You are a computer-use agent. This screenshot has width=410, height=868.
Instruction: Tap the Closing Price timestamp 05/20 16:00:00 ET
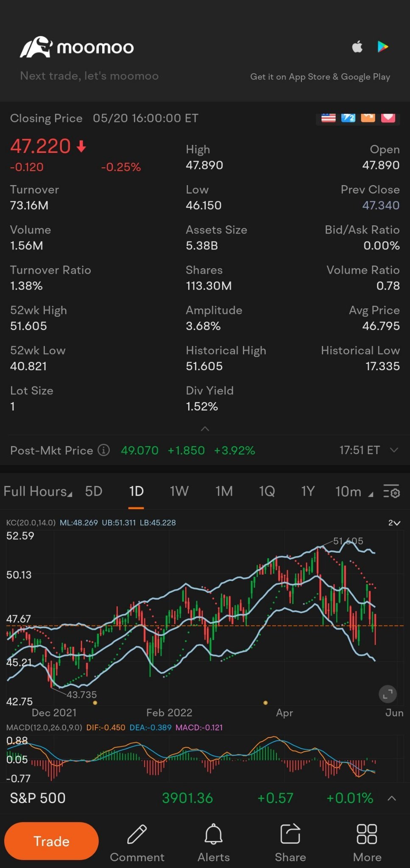point(145,118)
